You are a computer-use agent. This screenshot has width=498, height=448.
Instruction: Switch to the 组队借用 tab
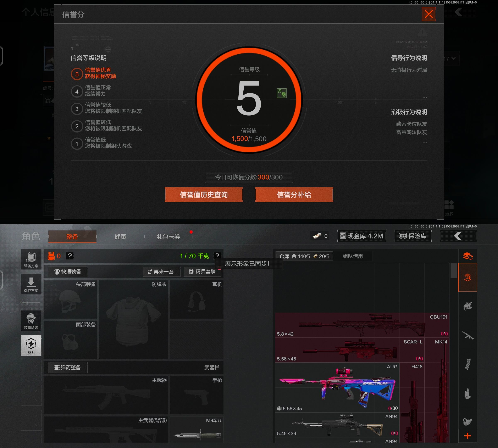[x=353, y=256]
